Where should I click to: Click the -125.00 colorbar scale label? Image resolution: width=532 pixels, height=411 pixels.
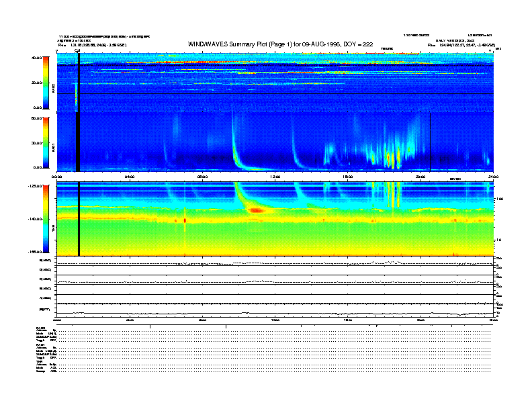(x=35, y=186)
